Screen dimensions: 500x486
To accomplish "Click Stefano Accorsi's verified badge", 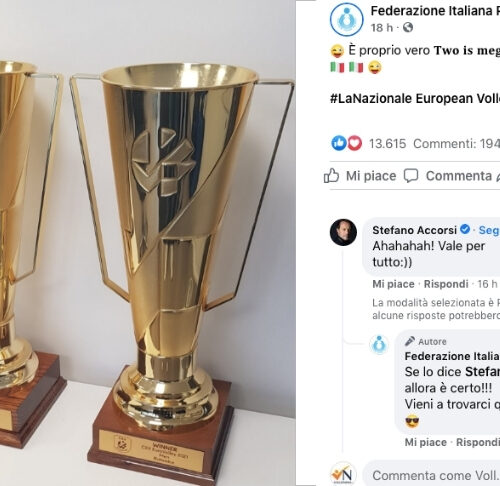I will pos(465,229).
